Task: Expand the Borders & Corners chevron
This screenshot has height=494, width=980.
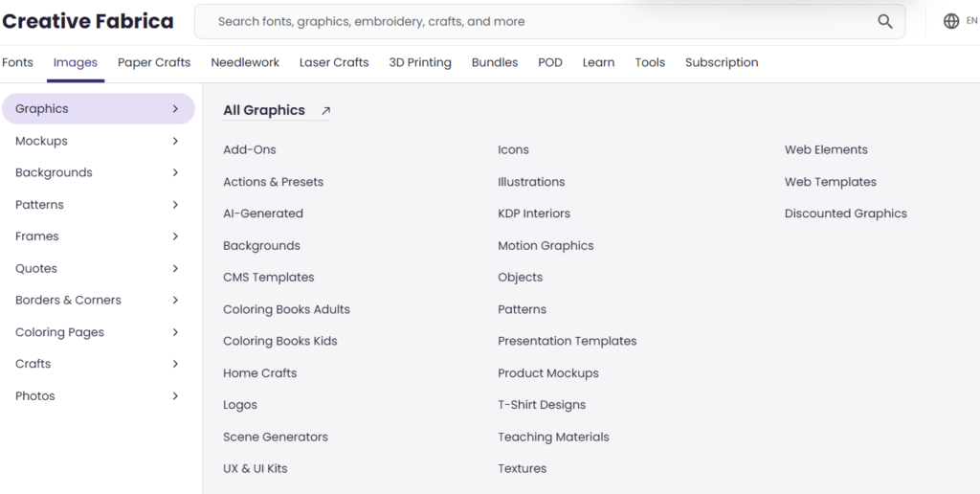Action: coord(176,301)
